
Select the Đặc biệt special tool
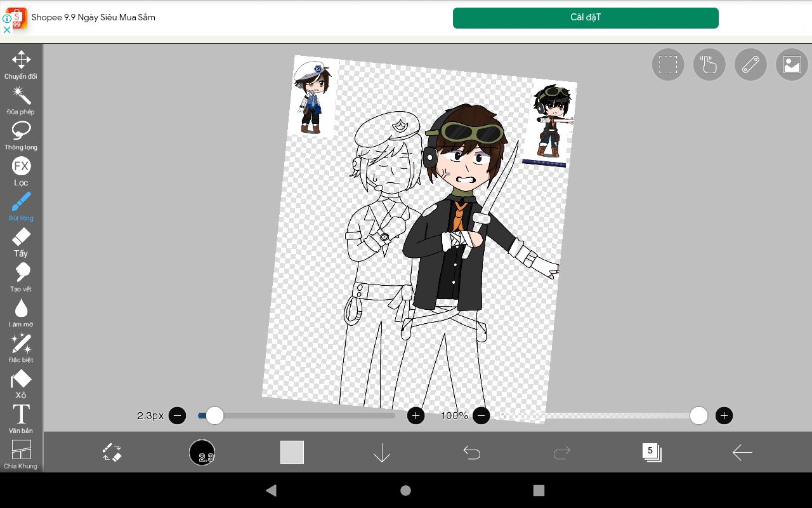[21, 349]
